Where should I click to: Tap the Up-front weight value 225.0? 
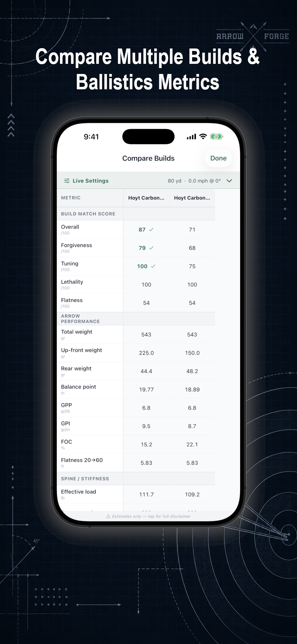coord(146,353)
